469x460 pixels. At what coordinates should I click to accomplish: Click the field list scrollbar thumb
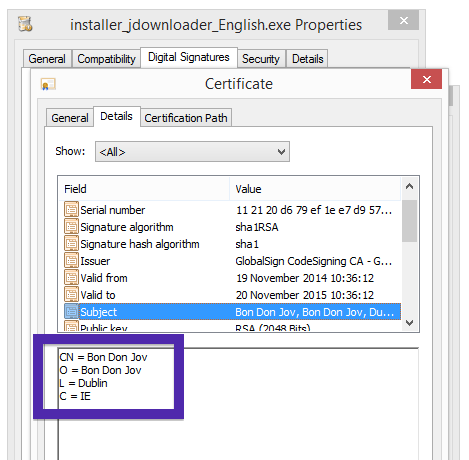pyautogui.click(x=410, y=221)
